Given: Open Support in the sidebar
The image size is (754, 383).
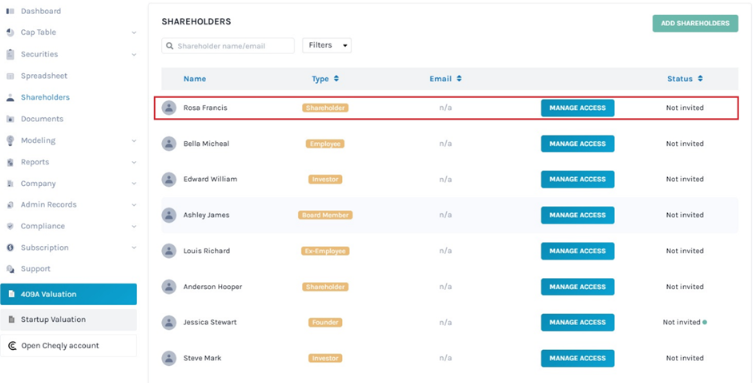Looking at the screenshot, I should [36, 269].
